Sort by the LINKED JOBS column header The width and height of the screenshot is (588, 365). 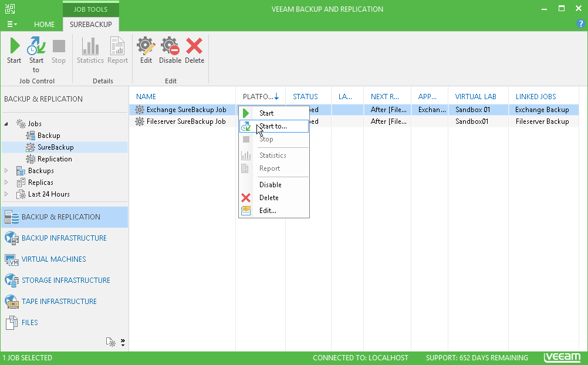[x=544, y=96]
